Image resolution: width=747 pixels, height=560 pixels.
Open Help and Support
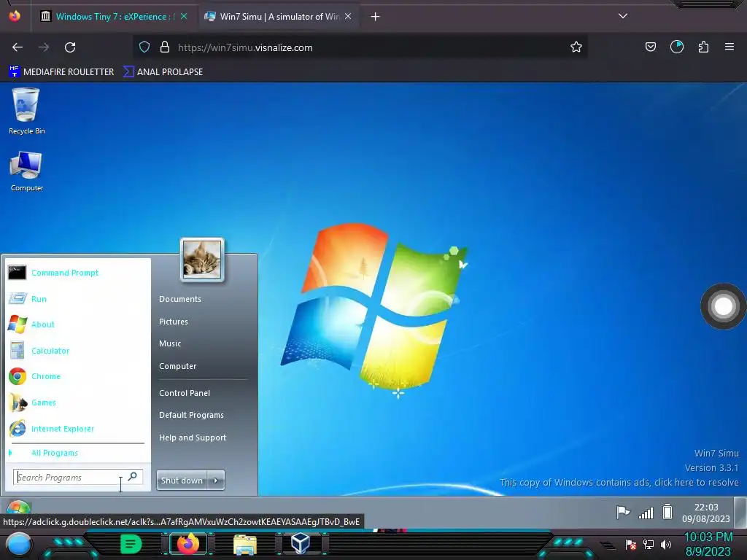tap(193, 437)
